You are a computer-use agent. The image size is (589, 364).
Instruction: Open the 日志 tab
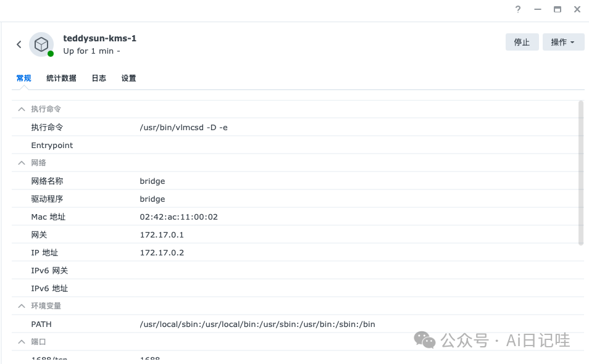[99, 78]
